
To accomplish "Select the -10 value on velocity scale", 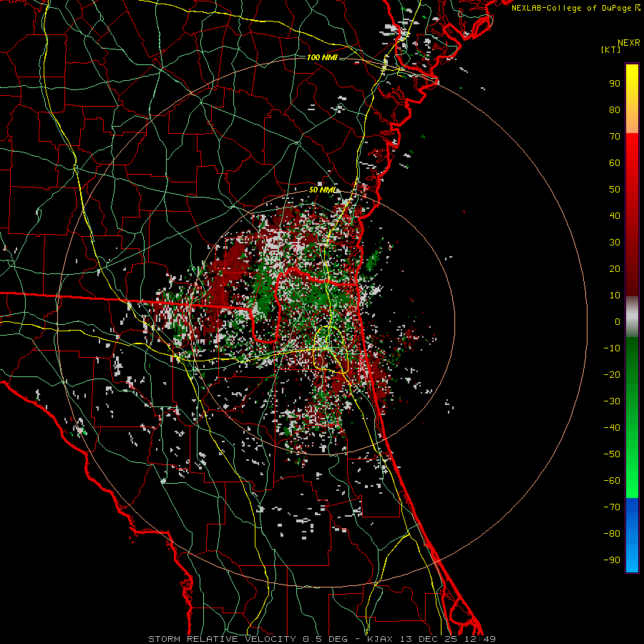I will 612,348.
